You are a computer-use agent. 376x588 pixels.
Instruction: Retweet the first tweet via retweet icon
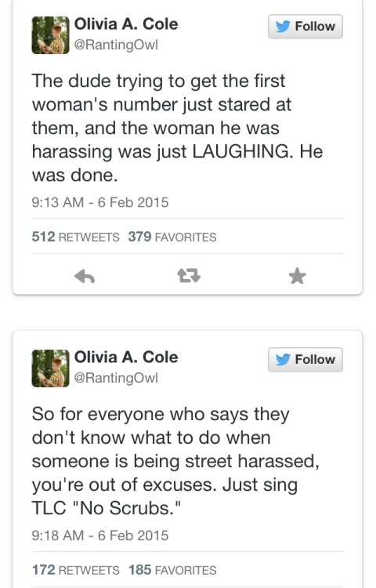[x=189, y=276]
